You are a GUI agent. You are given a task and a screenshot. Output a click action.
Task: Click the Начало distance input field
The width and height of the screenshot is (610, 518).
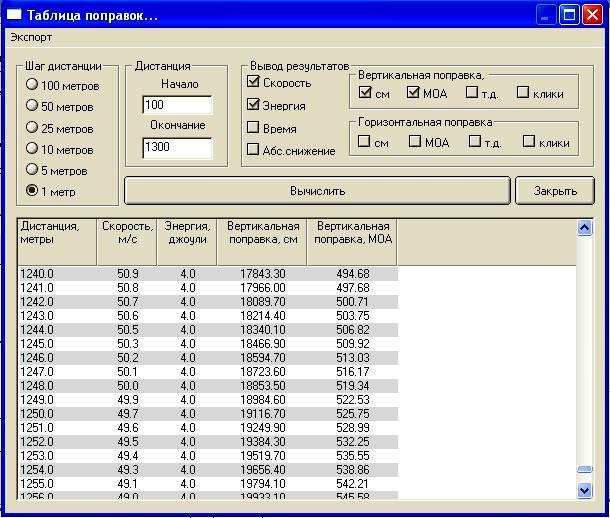coord(177,105)
